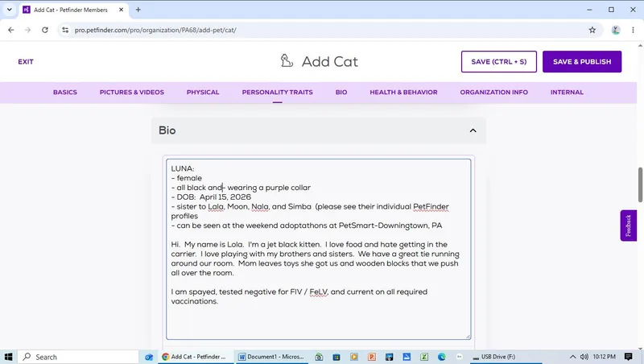The image size is (644, 364).
Task: Open the Windows Start menu
Action: point(8,357)
